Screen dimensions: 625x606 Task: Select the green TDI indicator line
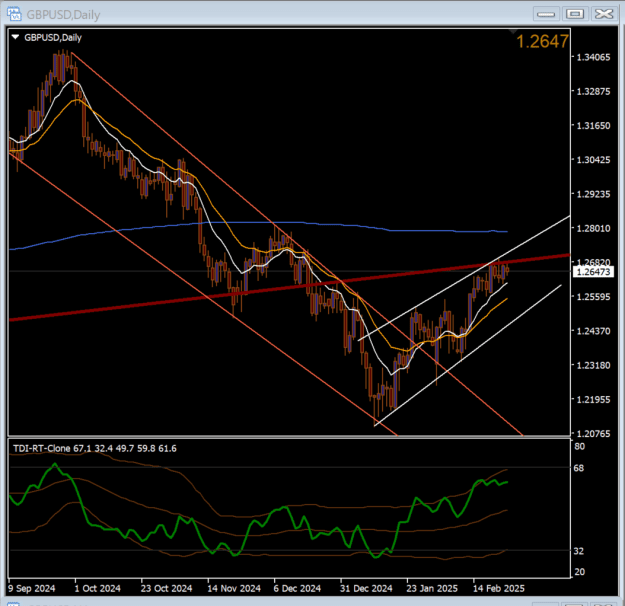258,522
